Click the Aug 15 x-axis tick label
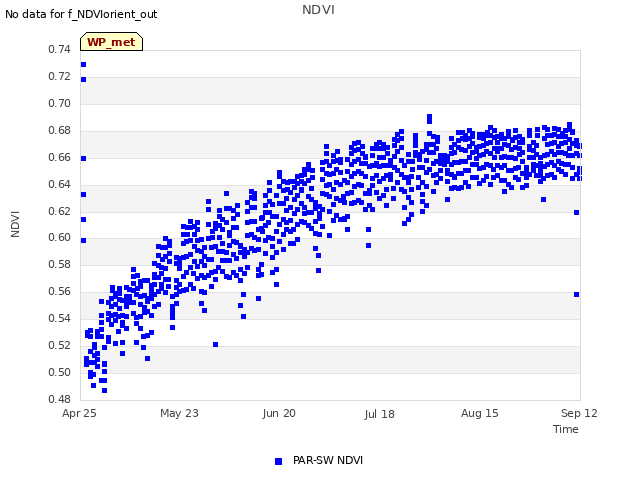640x480 pixels. coord(480,413)
